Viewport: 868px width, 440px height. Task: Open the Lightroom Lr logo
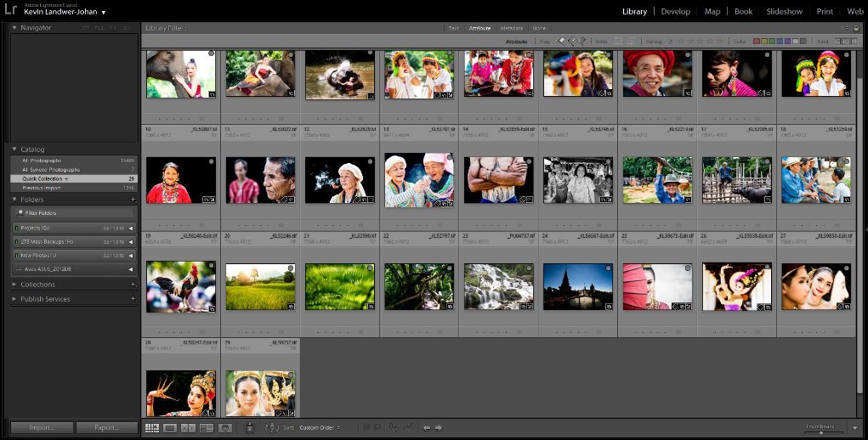tap(10, 8)
